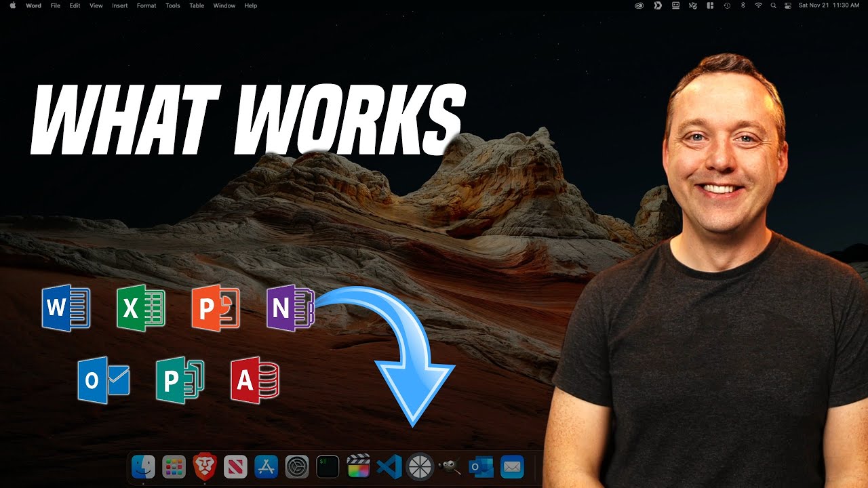868x488 pixels.
Task: Open Control Center in menu bar
Action: point(788,5)
